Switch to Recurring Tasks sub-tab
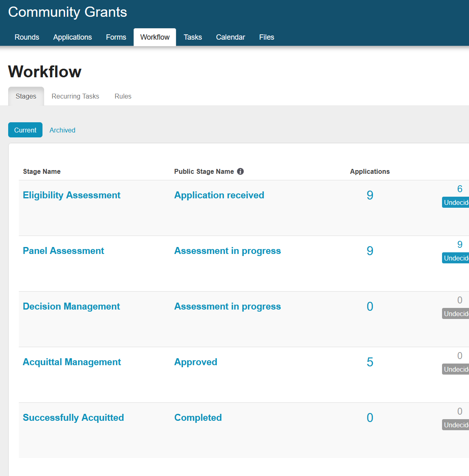Screen dimensions: 469x476 point(75,97)
